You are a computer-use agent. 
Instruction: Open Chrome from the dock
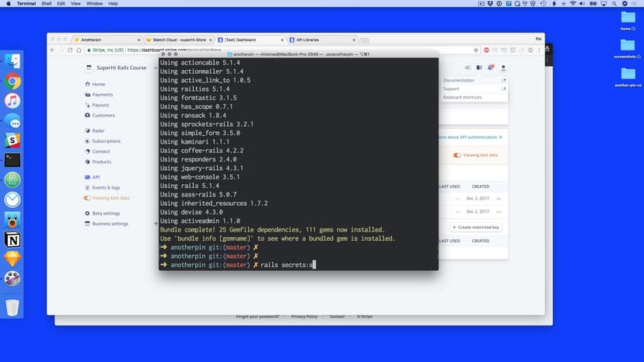(x=12, y=81)
